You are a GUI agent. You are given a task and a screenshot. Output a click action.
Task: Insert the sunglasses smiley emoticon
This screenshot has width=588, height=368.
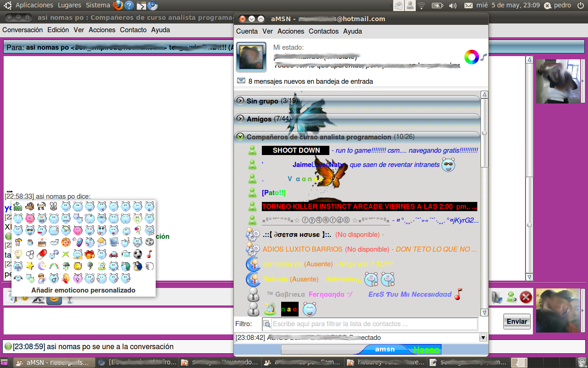30,230
